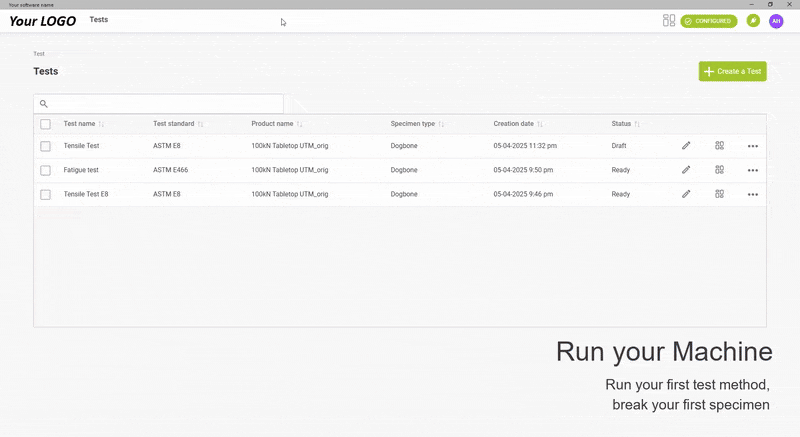Click the green notification icon in header

coord(753,21)
